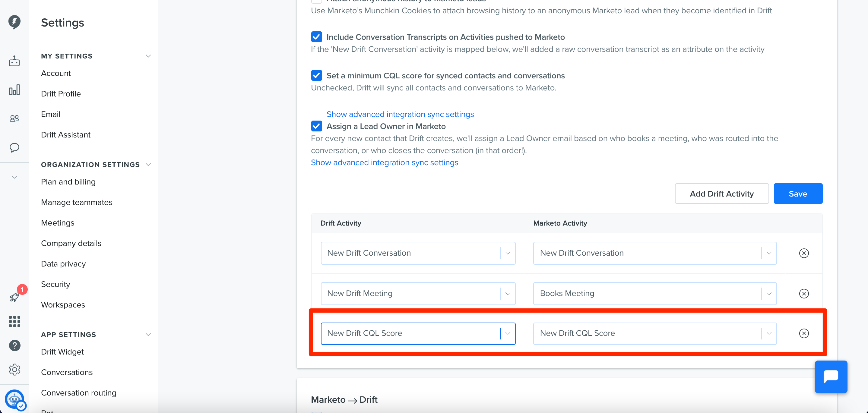868x413 pixels.
Task: Open Security settings page
Action: coord(55,284)
